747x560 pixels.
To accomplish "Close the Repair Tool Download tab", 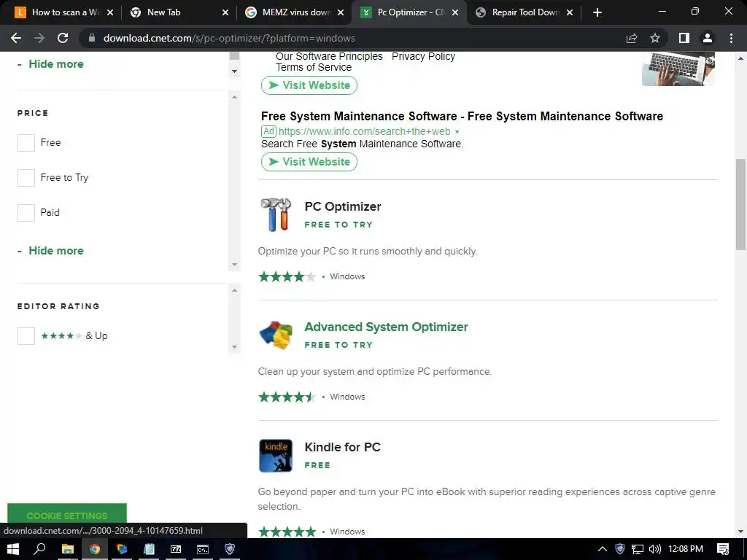I will pos(569,13).
